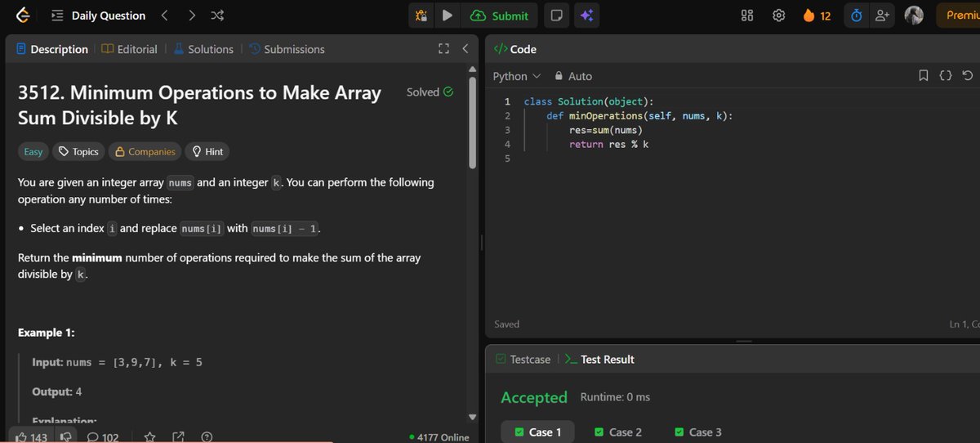Select Case 3 result
The height and width of the screenshot is (443, 980).
click(x=697, y=432)
